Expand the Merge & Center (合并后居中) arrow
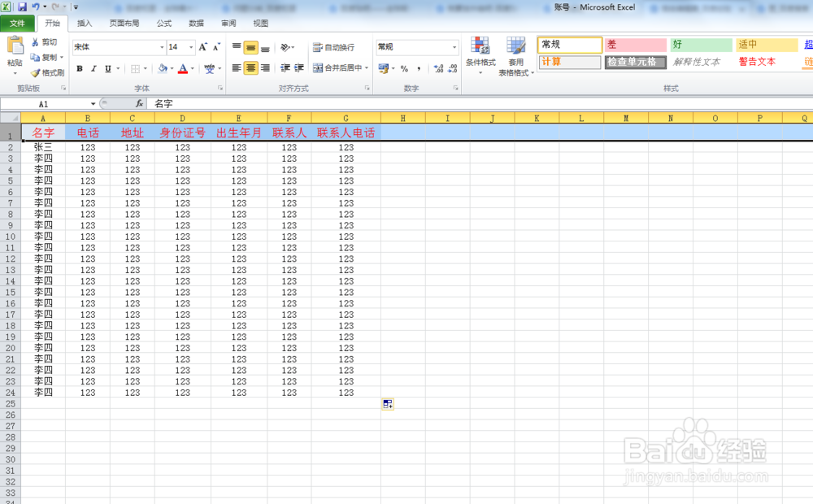This screenshot has width=813, height=504. click(367, 68)
